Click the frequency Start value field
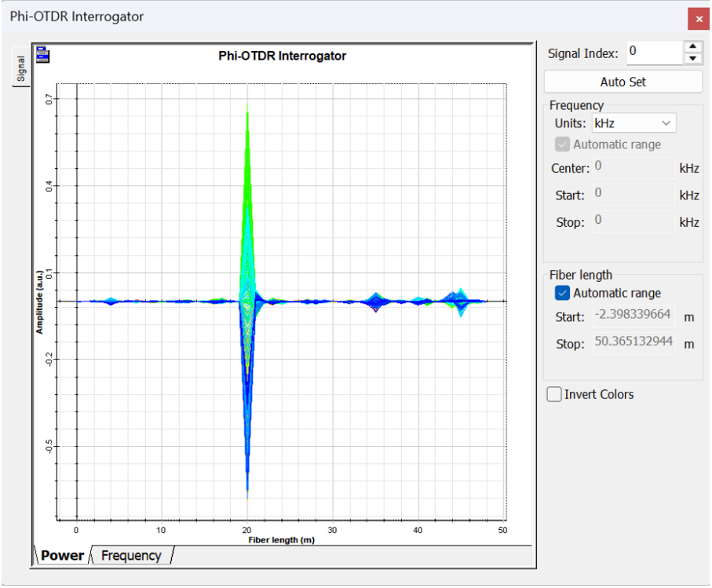The height and width of the screenshot is (588, 712). [x=633, y=194]
